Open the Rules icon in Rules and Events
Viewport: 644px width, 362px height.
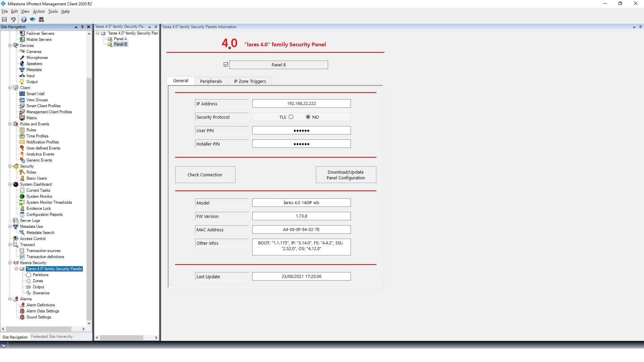[22, 130]
